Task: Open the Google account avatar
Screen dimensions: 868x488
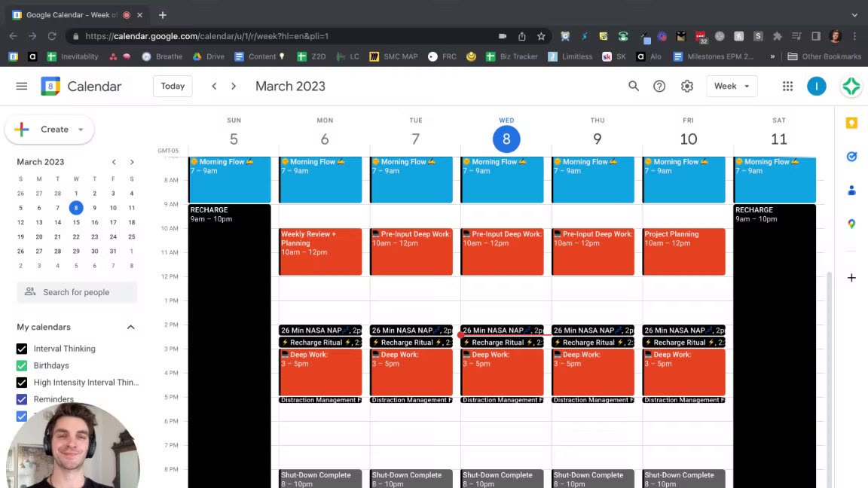Action: (x=817, y=87)
